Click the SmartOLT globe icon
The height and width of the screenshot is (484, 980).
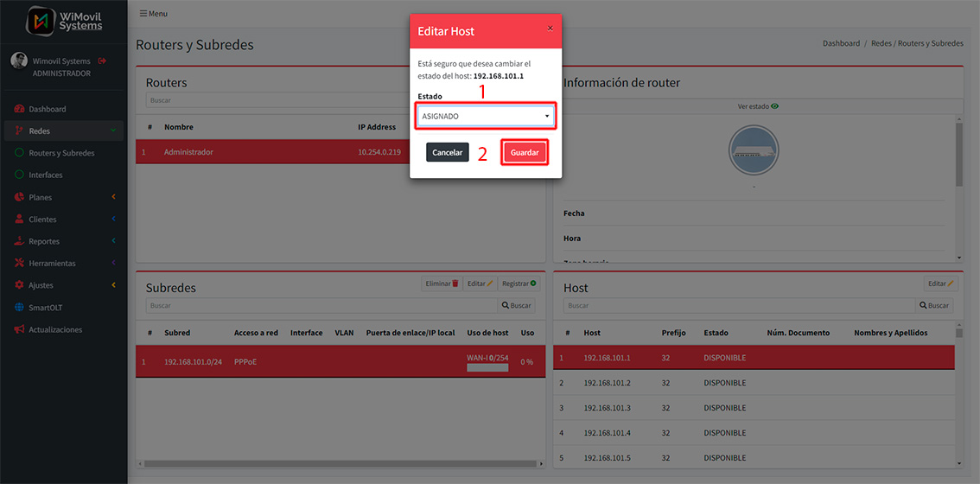[19, 308]
